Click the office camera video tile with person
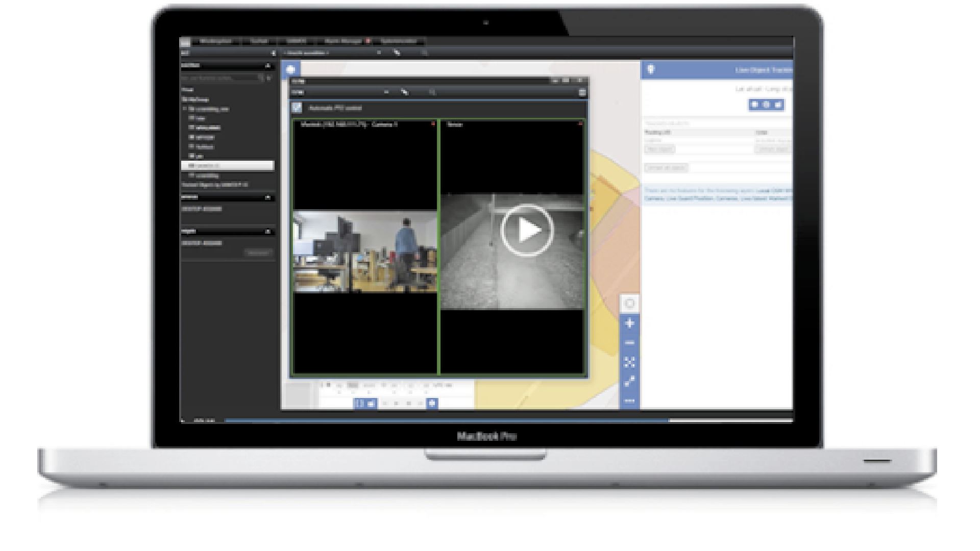The height and width of the screenshot is (551, 980). pos(365,252)
